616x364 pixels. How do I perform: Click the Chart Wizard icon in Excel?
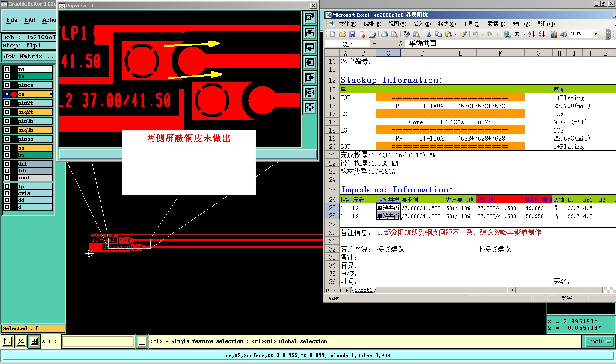point(554,34)
